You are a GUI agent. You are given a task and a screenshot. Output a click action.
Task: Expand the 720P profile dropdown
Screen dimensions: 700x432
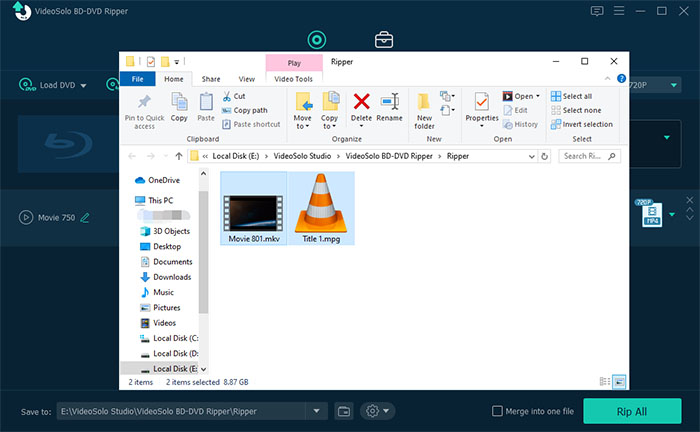[x=674, y=85]
